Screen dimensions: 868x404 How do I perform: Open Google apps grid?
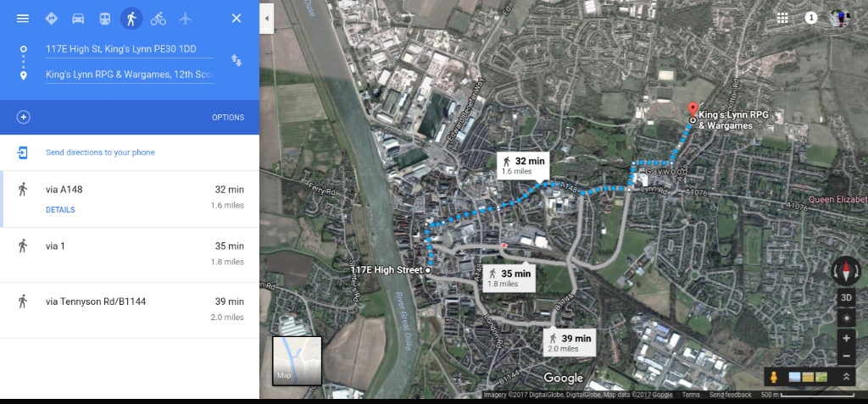coord(782,18)
